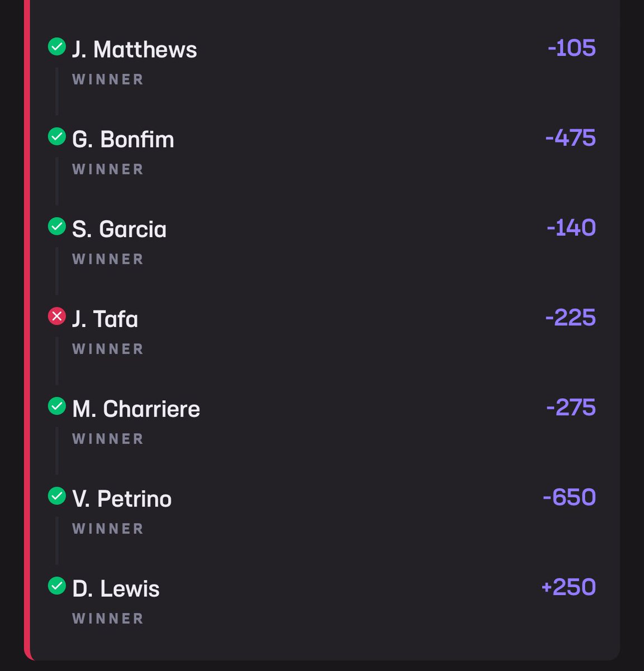The width and height of the screenshot is (644, 671).
Task: Tap the V. Petrino name
Action: pyautogui.click(x=122, y=499)
